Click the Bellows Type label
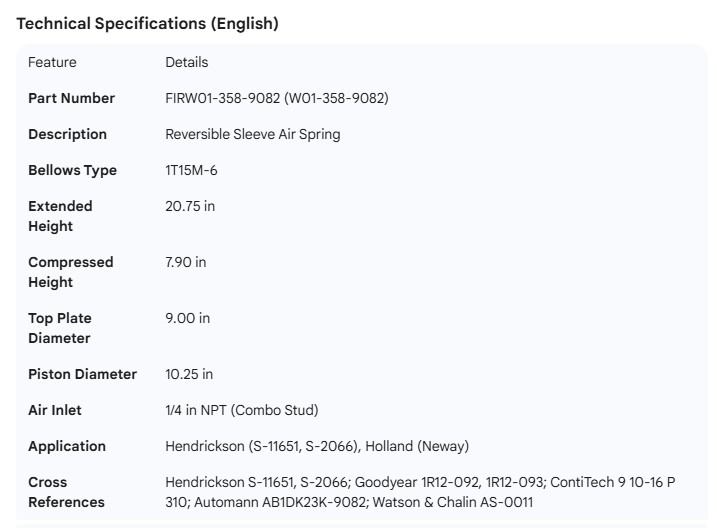This screenshot has width=717, height=528. [x=72, y=170]
